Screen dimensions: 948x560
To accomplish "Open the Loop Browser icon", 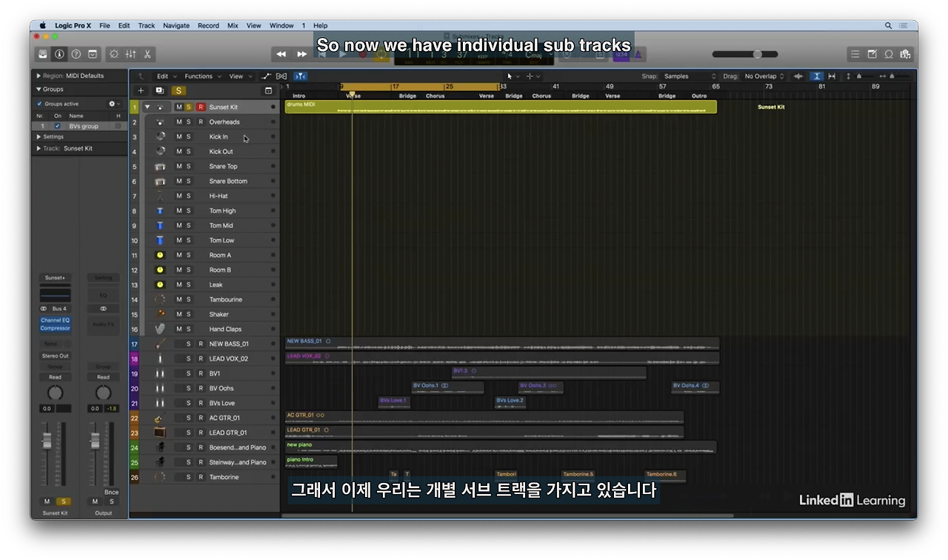I will click(889, 54).
